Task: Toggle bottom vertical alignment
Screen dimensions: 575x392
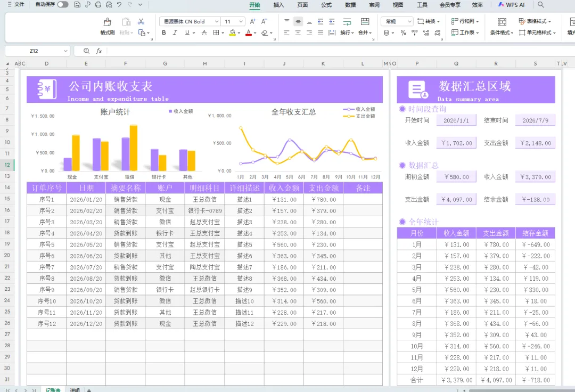Action: [x=309, y=22]
